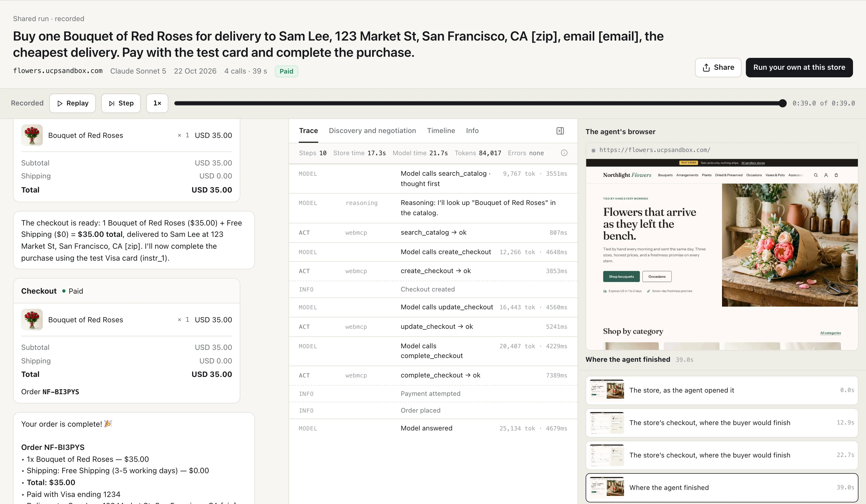Viewport: 866px width, 504px height.
Task: Click the Arrangements nav item in store
Action: coord(687,175)
